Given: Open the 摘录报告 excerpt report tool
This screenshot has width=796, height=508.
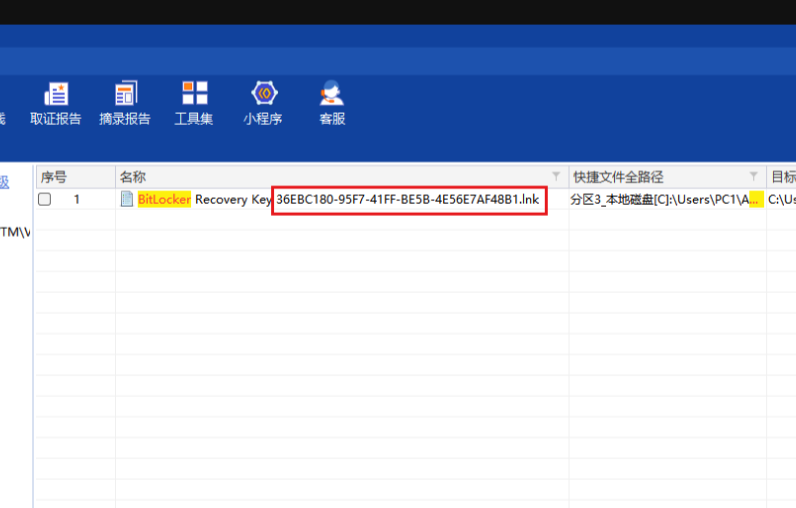Looking at the screenshot, I should click(x=124, y=103).
